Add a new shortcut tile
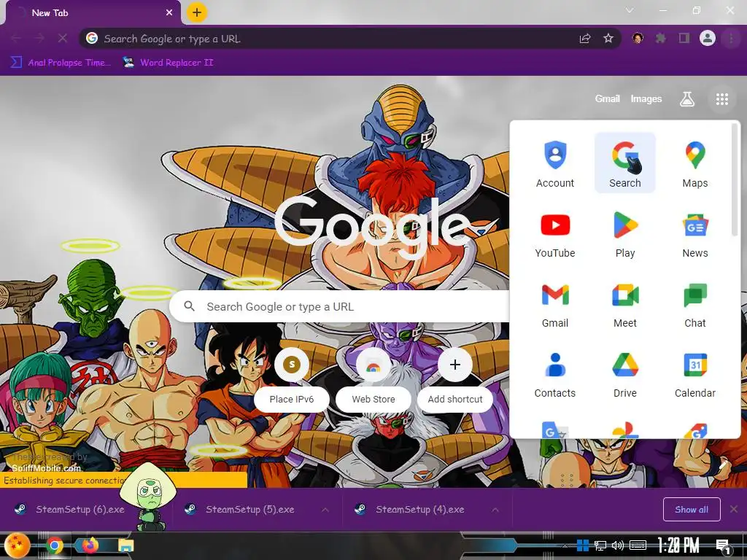Image resolution: width=747 pixels, height=560 pixels. click(455, 379)
